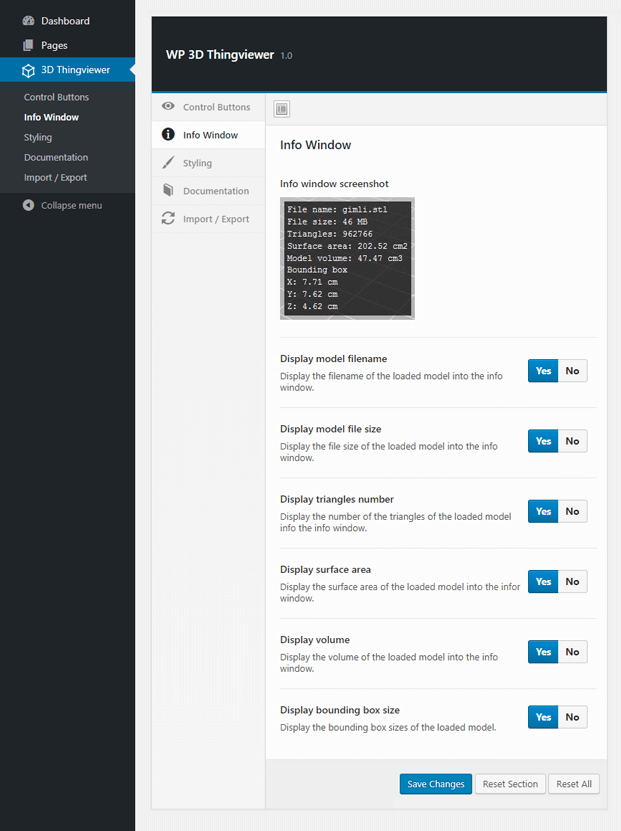Click the Display volume label
The height and width of the screenshot is (831, 621).
click(x=315, y=640)
